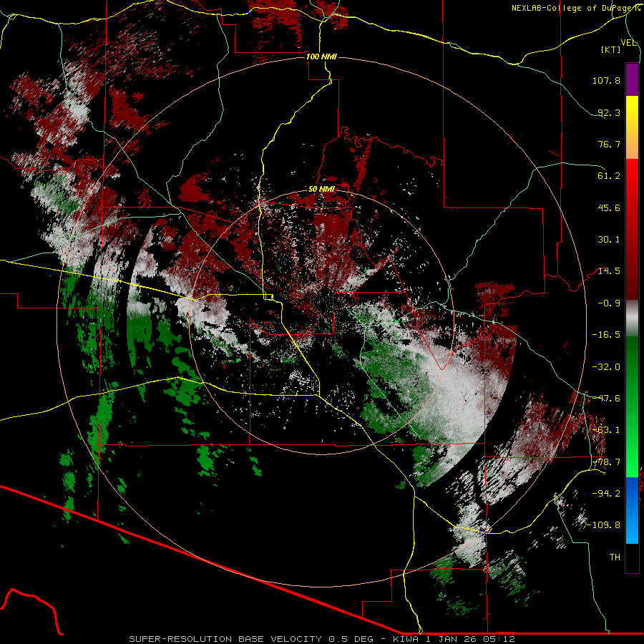
Task: Click the 14.5 legend value
Action: point(609,271)
